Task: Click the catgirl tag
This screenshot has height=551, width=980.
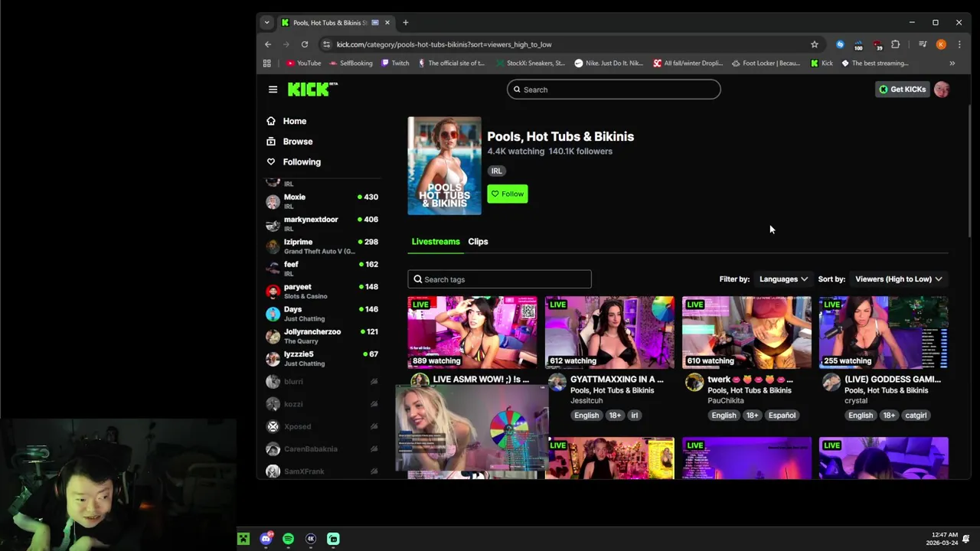Action: (916, 416)
